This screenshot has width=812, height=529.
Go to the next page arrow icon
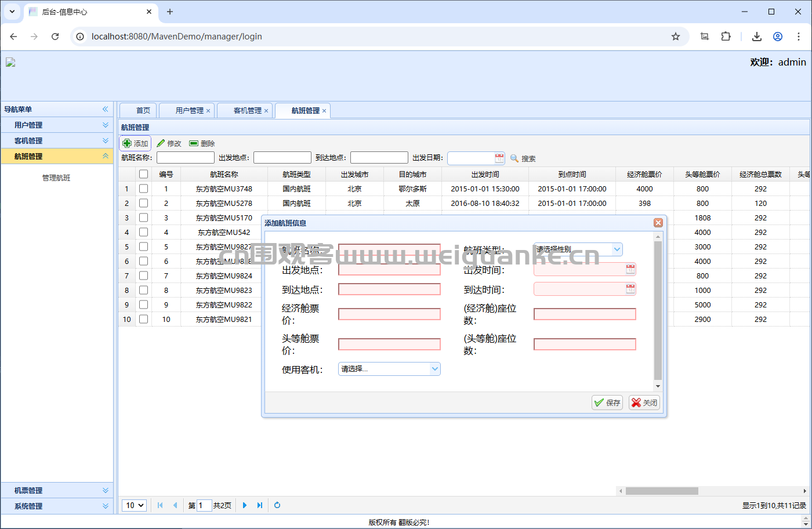tap(245, 505)
